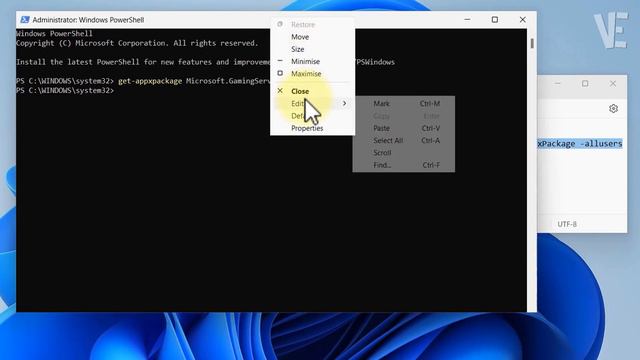This screenshot has width=640, height=360.
Task: Click the PowerShell icon in the title bar
Action: pyautogui.click(x=25, y=20)
